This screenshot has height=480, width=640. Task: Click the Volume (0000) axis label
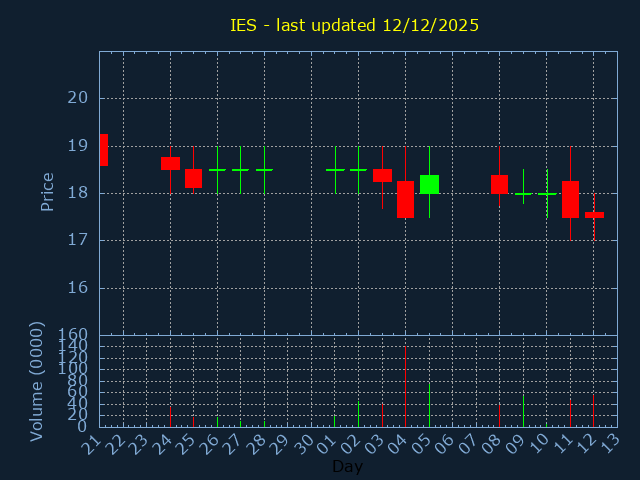[37, 380]
